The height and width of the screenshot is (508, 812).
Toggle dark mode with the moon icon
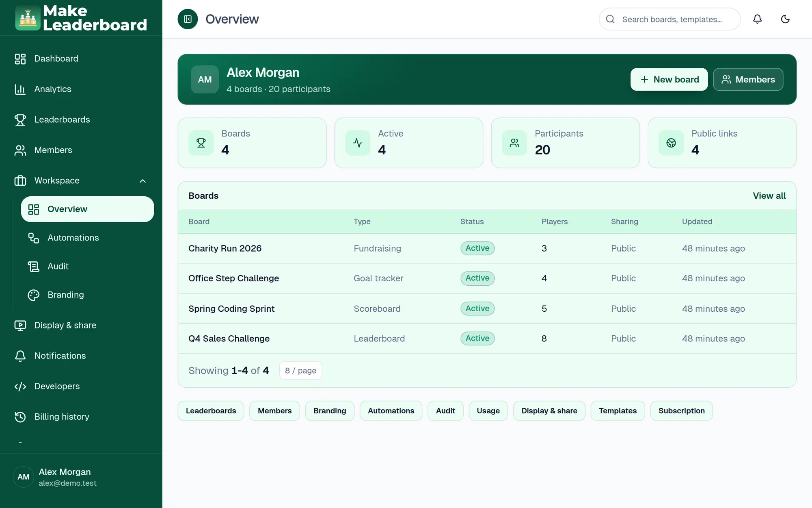(x=785, y=19)
